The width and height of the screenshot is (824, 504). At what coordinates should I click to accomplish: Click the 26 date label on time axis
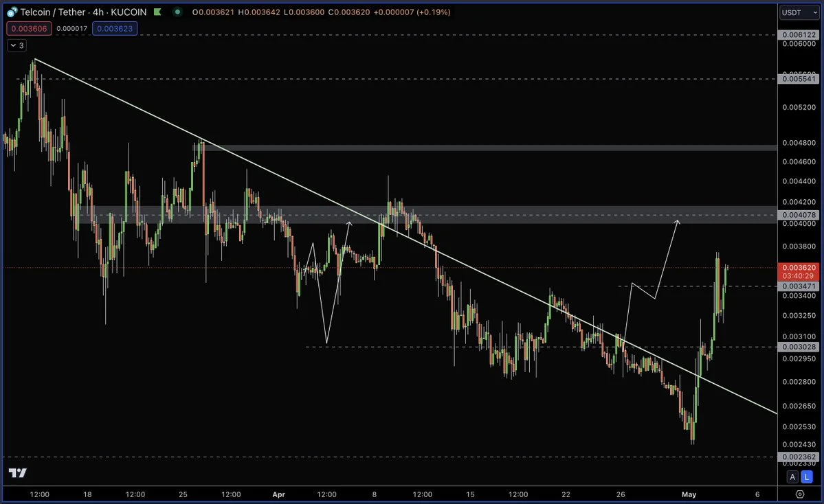[x=621, y=494]
